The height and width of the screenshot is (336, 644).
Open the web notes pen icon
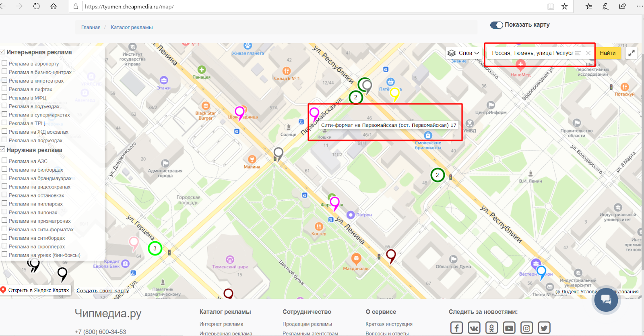pyautogui.click(x=605, y=6)
